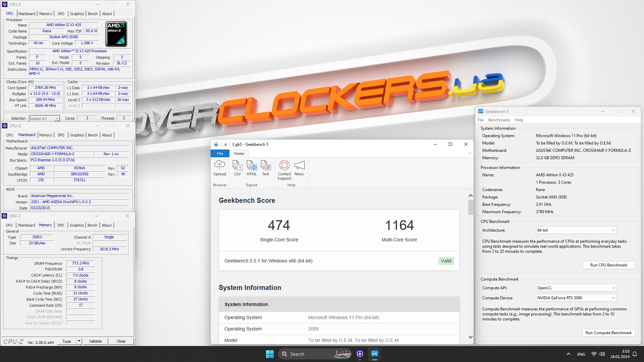The image size is (644, 362).
Task: Click the Close button in CPU-Z footer
Action: 121,341
